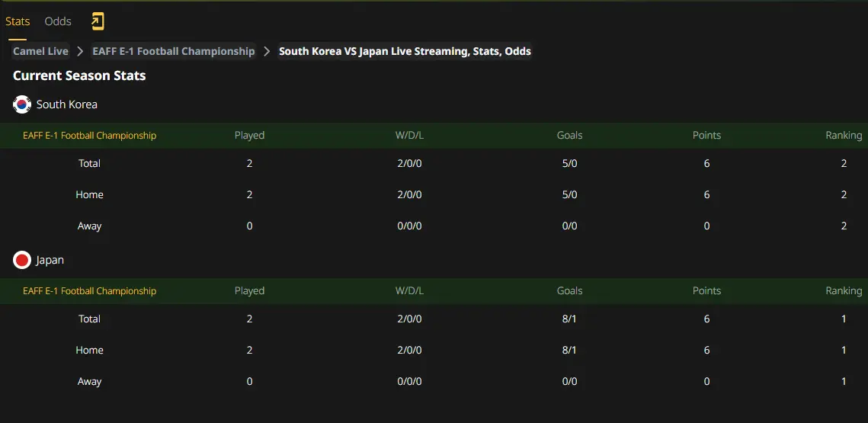Click the Ranking column header in South Korea's table
The height and width of the screenshot is (423, 868).
pos(844,135)
